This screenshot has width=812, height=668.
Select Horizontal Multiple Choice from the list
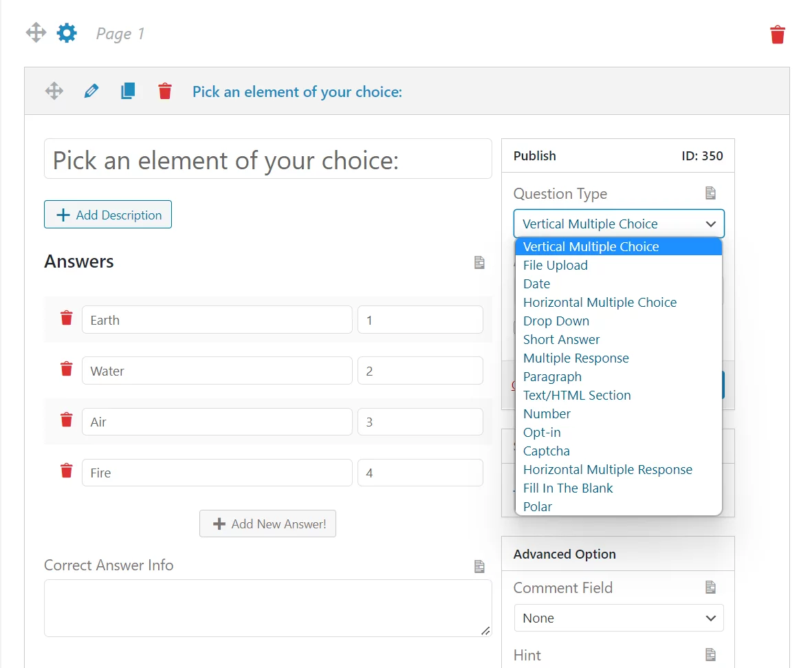(x=600, y=303)
